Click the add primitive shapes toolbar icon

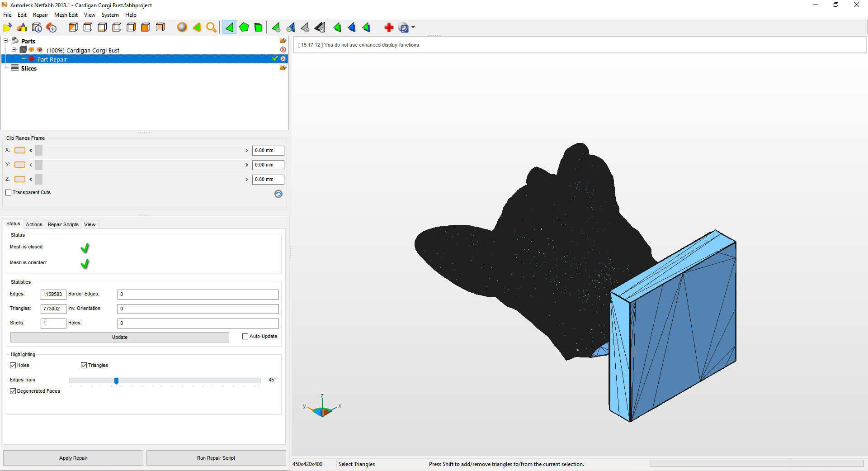22,28
